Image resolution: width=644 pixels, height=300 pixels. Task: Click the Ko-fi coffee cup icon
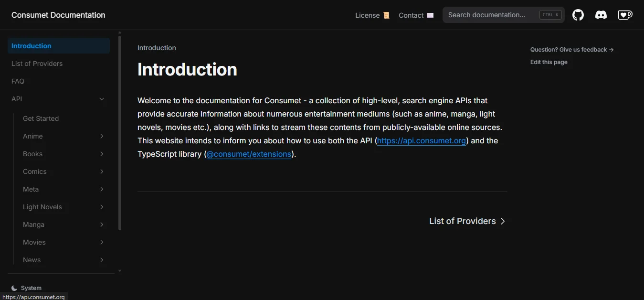click(x=624, y=15)
